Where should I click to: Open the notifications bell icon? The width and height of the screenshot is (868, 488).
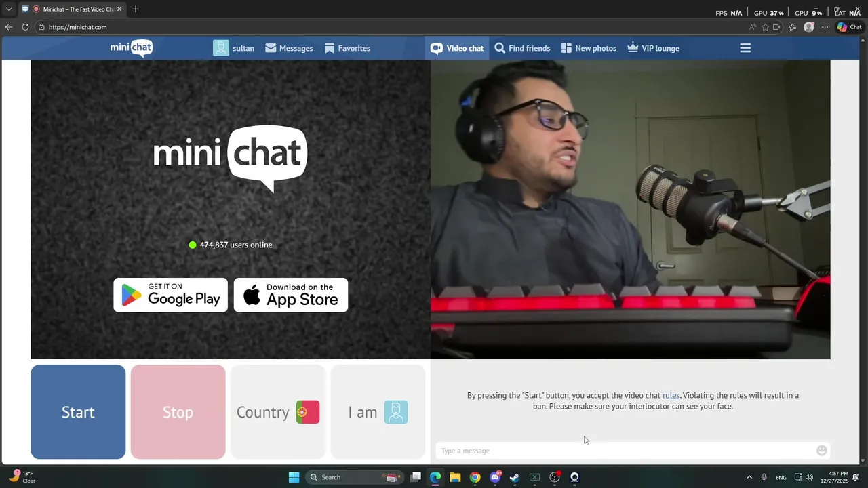click(856, 477)
